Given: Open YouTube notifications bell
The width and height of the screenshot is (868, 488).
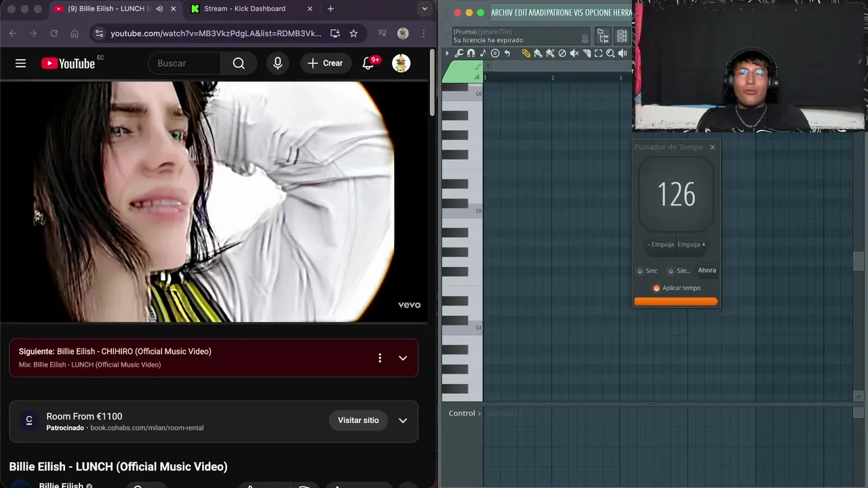Looking at the screenshot, I should click(368, 63).
